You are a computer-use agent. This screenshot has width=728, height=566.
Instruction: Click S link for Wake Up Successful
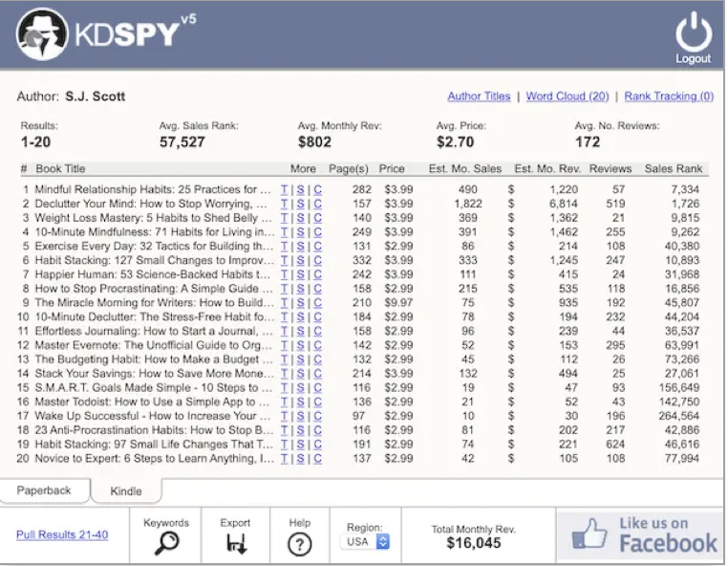(300, 416)
